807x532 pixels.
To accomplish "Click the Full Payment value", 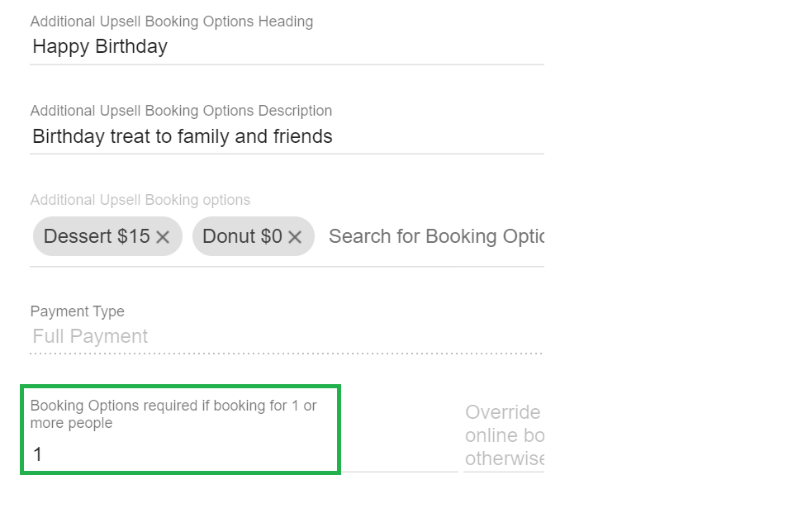I will (89, 336).
